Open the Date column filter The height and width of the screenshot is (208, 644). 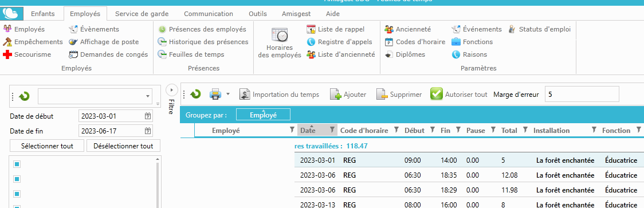[x=332, y=130]
